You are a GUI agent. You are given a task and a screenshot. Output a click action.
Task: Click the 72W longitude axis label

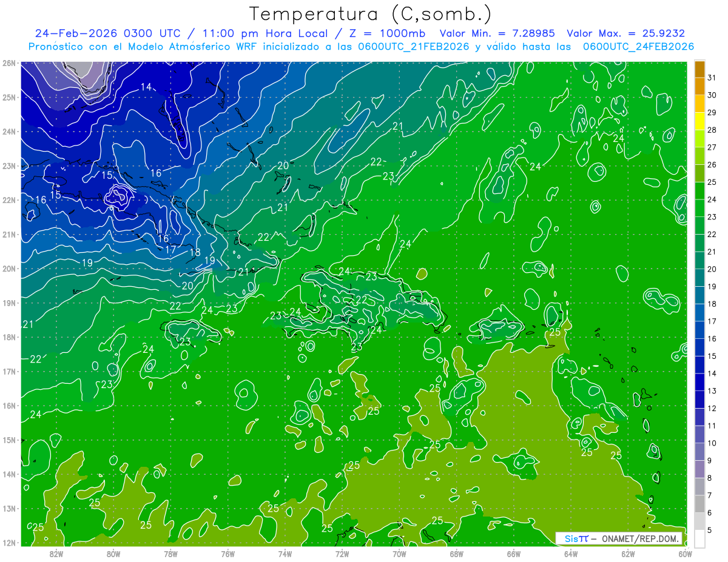(342, 554)
